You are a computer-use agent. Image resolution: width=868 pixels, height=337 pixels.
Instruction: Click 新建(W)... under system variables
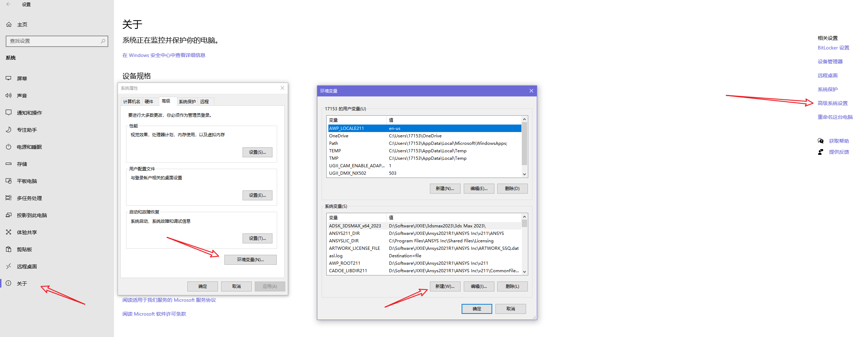pos(445,286)
